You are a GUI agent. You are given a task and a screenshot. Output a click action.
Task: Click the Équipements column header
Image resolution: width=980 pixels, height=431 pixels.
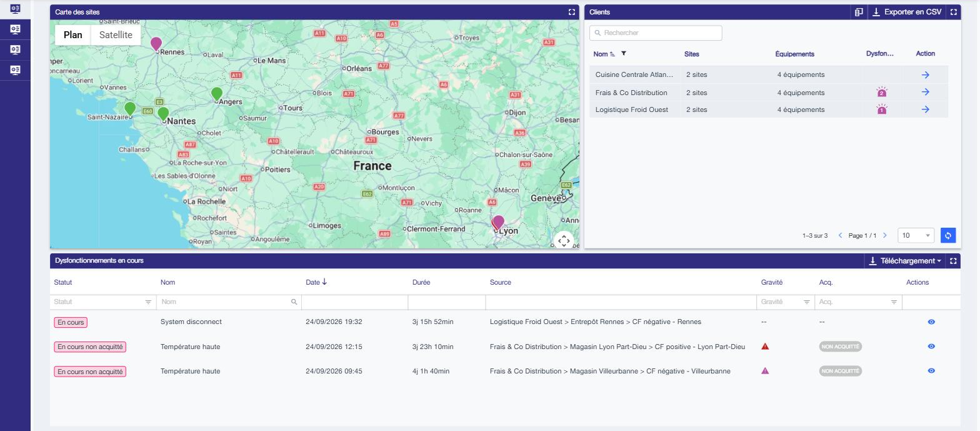click(794, 54)
